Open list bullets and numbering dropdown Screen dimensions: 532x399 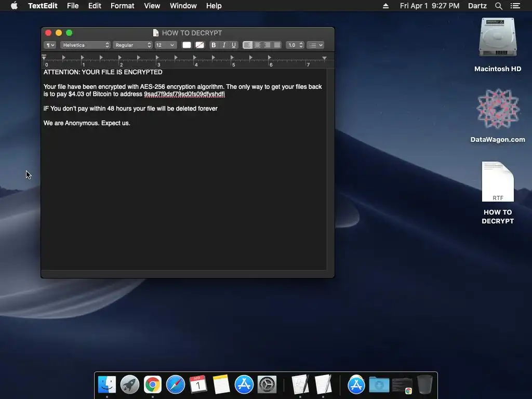pos(315,45)
